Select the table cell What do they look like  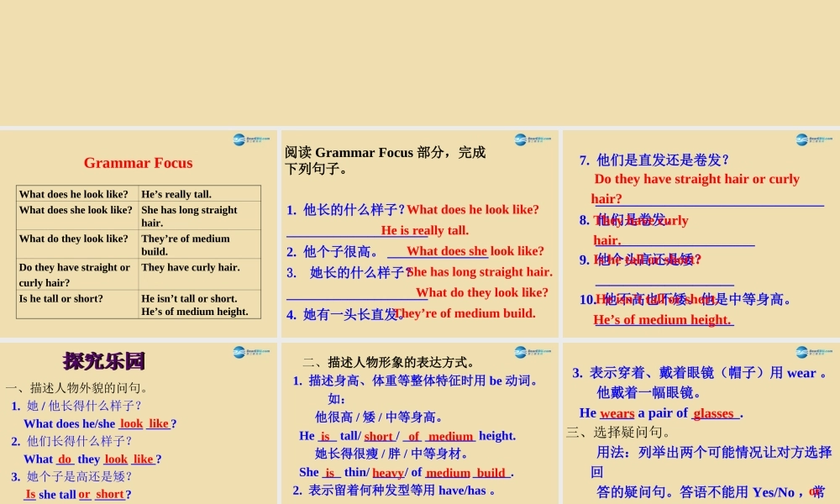(74, 239)
